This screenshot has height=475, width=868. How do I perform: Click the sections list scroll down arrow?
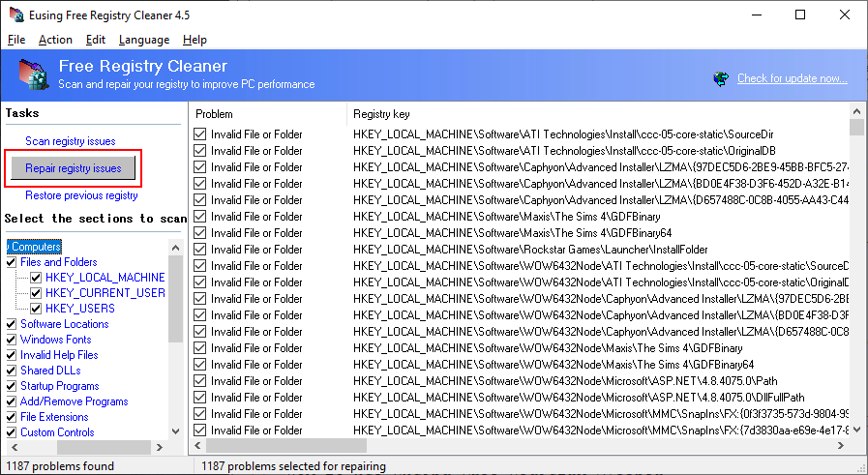175,431
